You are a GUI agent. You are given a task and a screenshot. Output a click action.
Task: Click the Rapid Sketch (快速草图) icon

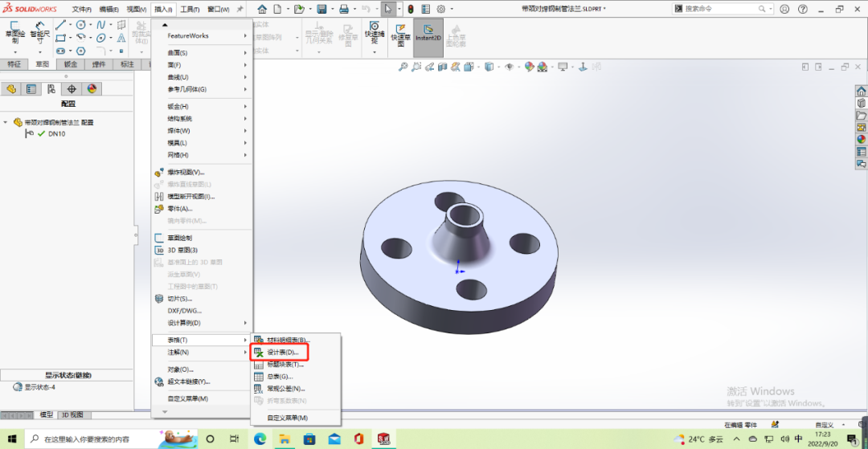pyautogui.click(x=401, y=35)
